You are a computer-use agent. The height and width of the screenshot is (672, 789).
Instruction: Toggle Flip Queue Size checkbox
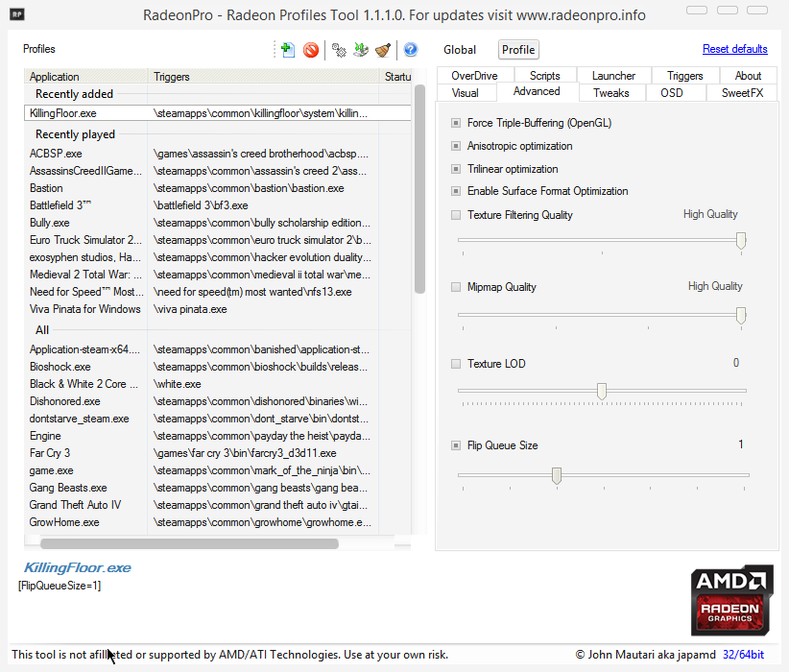[x=456, y=445]
